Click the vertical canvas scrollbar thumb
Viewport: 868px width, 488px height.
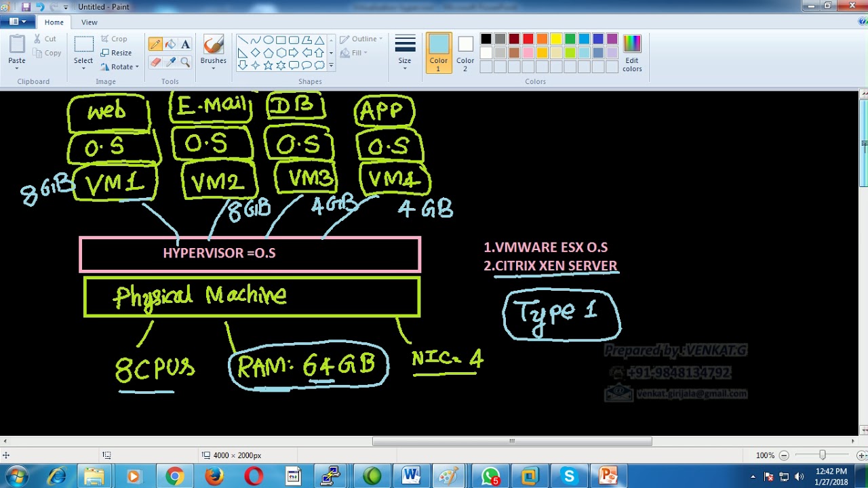tap(863, 143)
